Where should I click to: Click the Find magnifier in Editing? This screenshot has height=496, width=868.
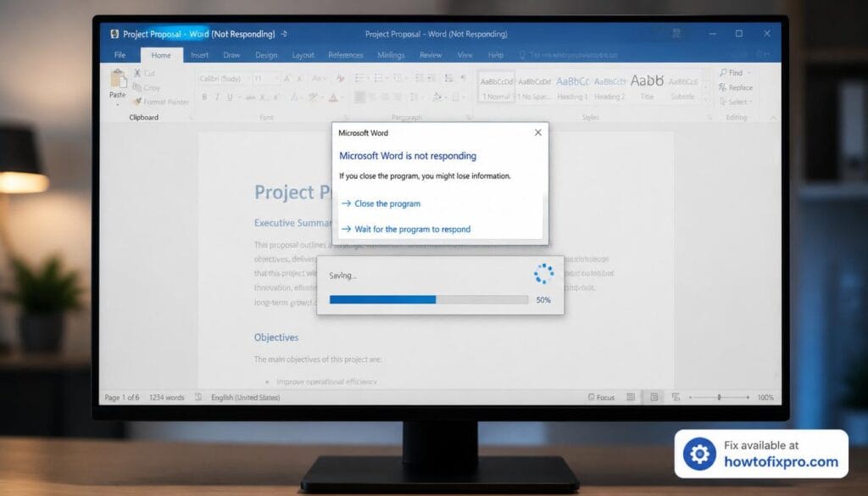[x=723, y=73]
